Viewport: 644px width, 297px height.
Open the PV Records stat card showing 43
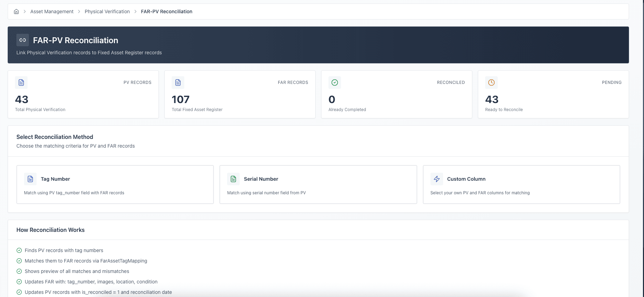click(x=83, y=94)
